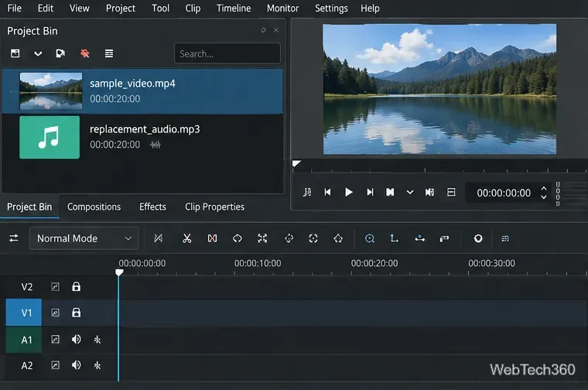The image size is (588, 390).
Task: Open the View menu
Action: pos(79,9)
